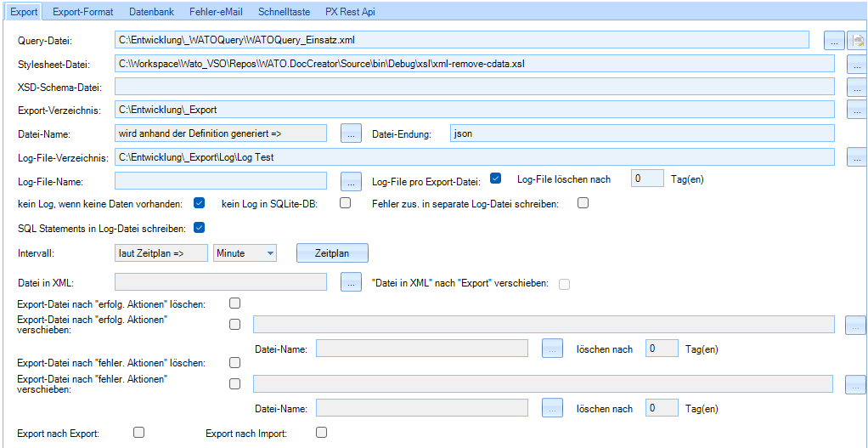
Task: Click the Zeitplan button
Action: pos(331,253)
